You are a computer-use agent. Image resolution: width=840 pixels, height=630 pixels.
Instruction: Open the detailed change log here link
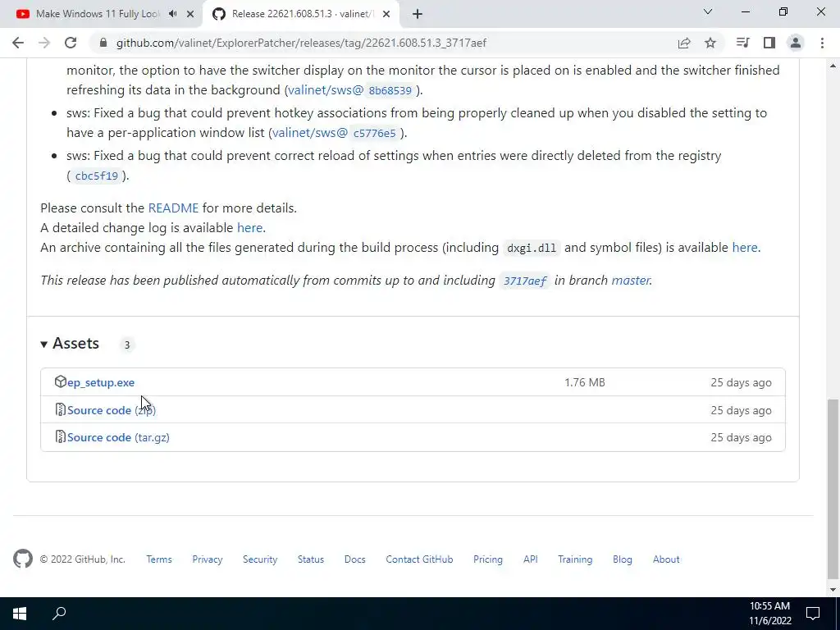[249, 228]
